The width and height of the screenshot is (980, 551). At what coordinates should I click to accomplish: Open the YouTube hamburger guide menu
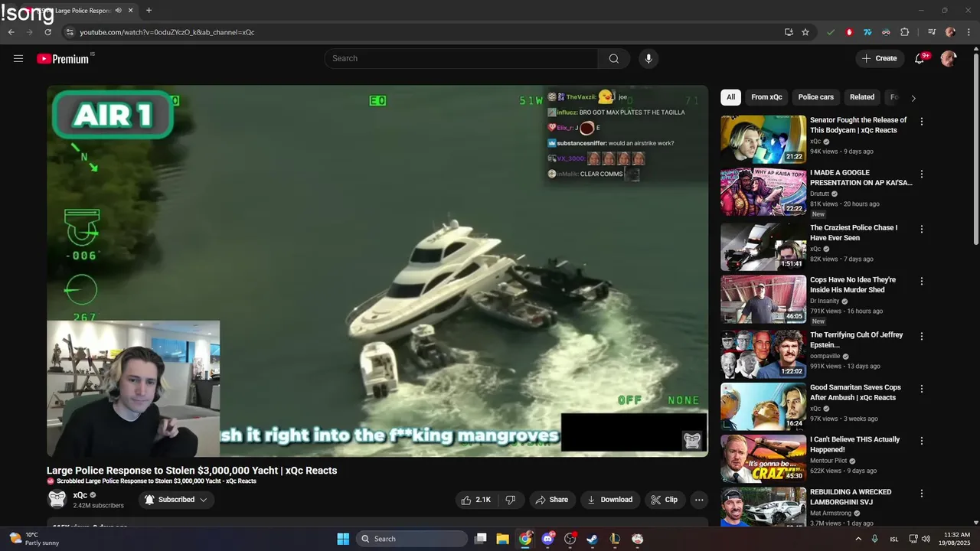coord(18,59)
